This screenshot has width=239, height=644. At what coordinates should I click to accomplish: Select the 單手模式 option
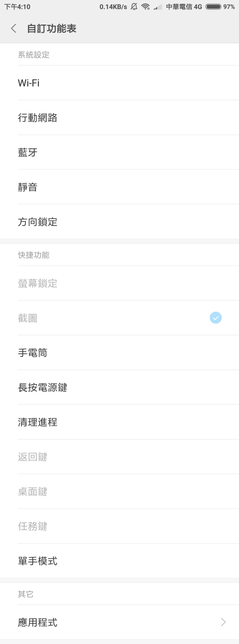click(119, 561)
